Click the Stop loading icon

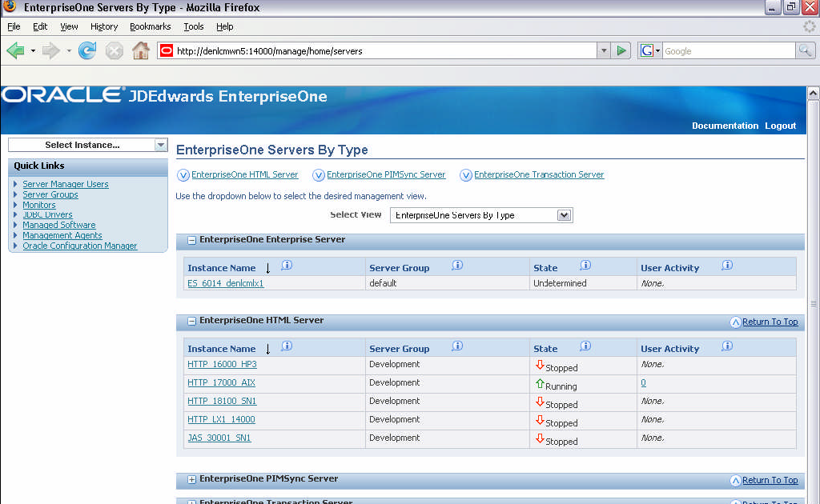pyautogui.click(x=114, y=50)
